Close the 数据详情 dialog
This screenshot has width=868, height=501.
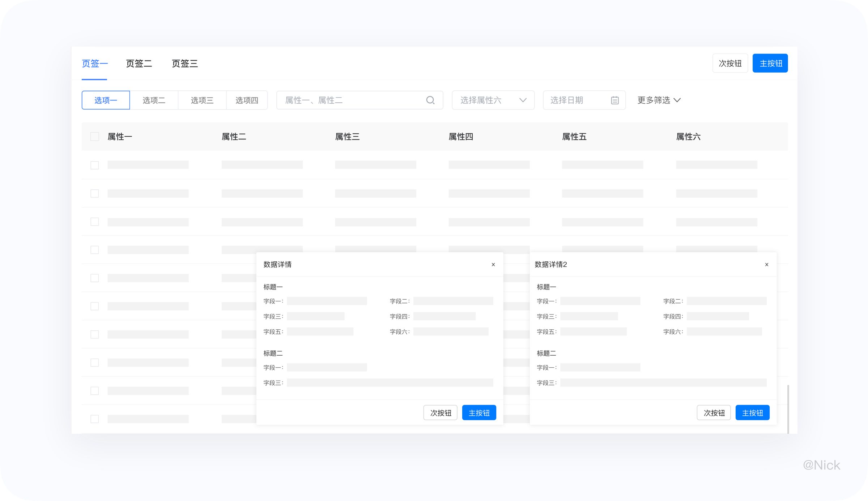pyautogui.click(x=493, y=265)
